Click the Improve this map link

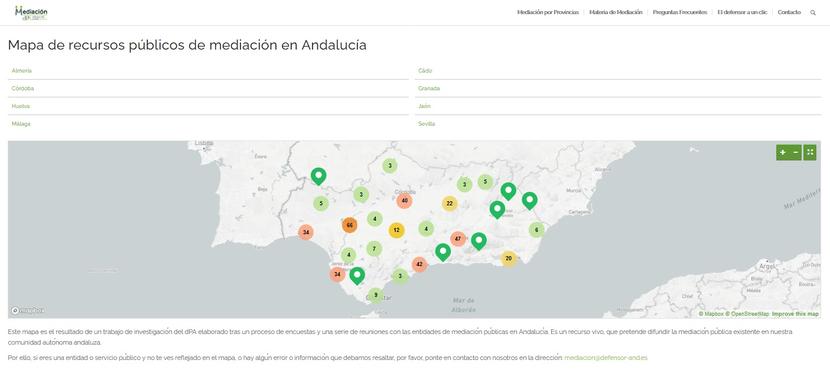795,314
